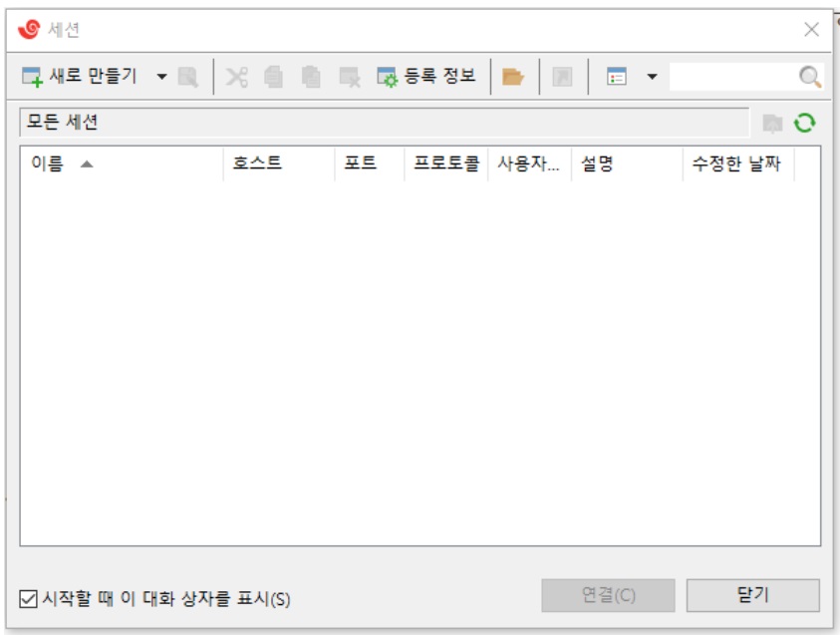Sort by 설명 column header
The width and height of the screenshot is (840, 635).
pos(628,163)
